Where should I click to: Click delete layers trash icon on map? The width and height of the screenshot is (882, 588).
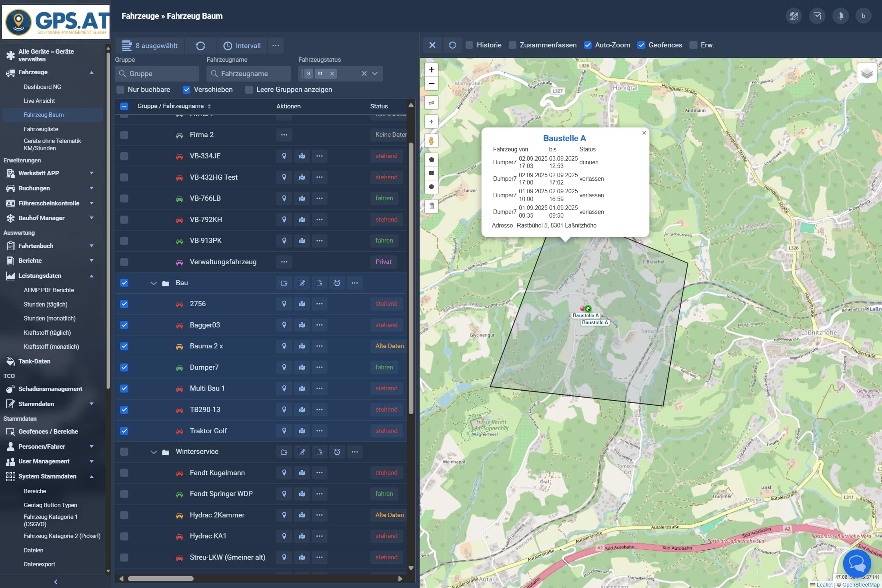(x=431, y=206)
